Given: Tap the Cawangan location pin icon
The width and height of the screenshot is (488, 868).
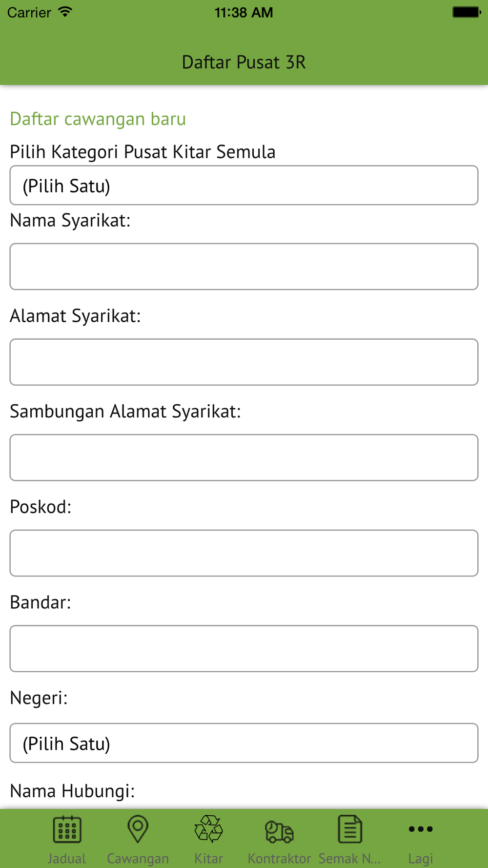Looking at the screenshot, I should click(138, 829).
